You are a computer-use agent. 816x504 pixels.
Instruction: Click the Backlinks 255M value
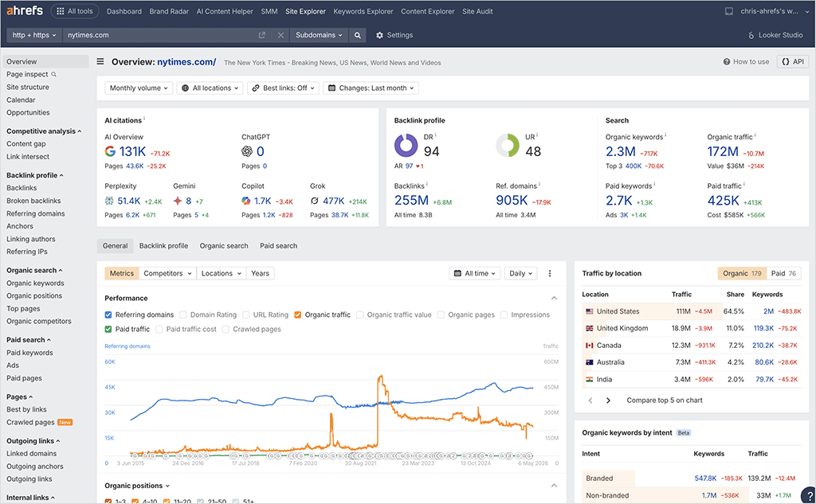[x=411, y=201]
